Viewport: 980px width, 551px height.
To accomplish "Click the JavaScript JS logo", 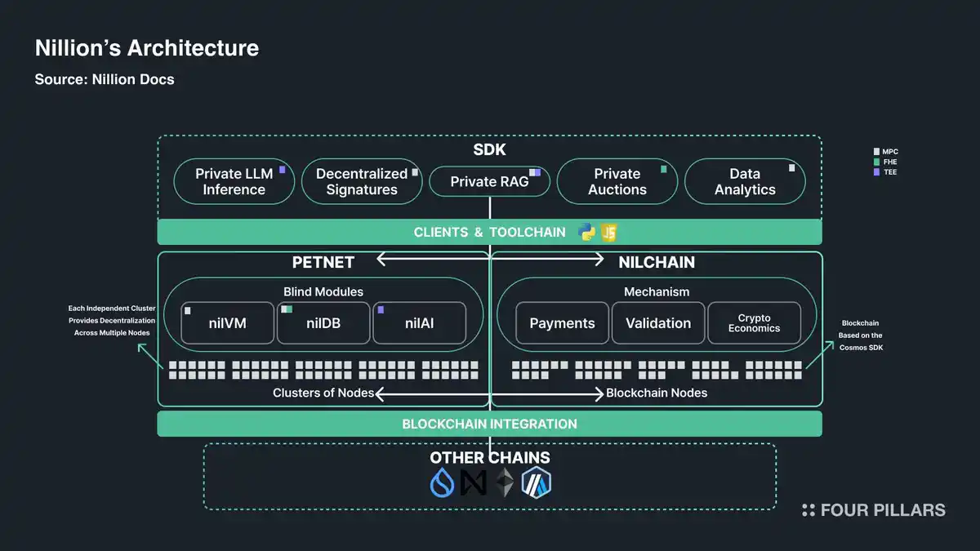I will (608, 232).
